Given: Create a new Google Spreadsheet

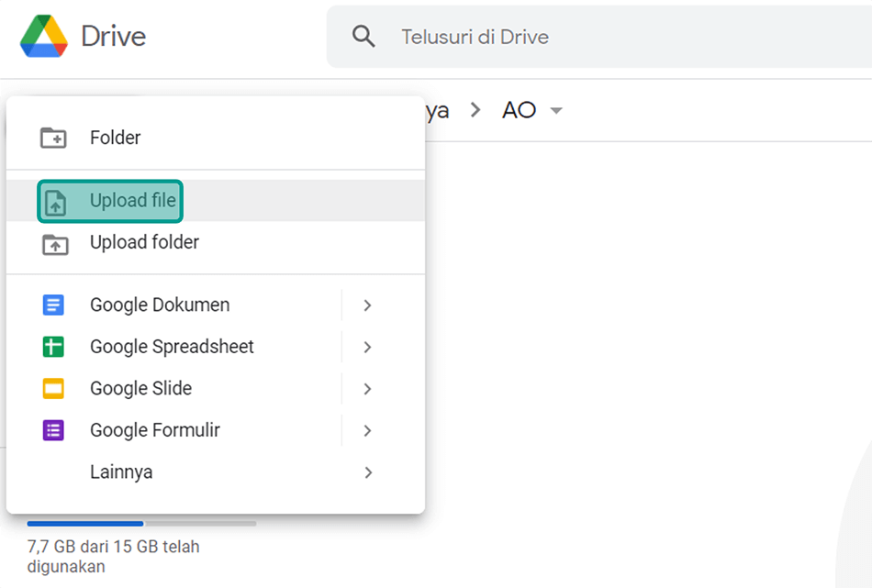Looking at the screenshot, I should tap(173, 347).
